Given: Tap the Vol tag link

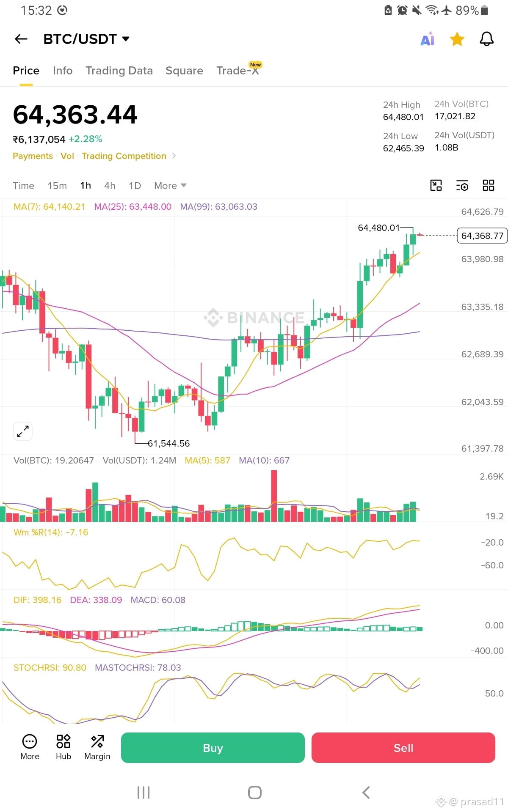Looking at the screenshot, I should click(67, 156).
